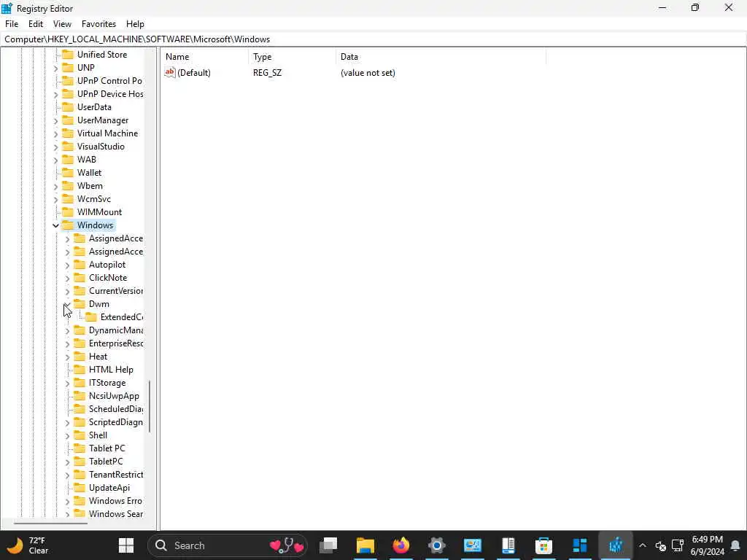
Task: Expand the UPnP Device Host key
Action: (x=55, y=94)
